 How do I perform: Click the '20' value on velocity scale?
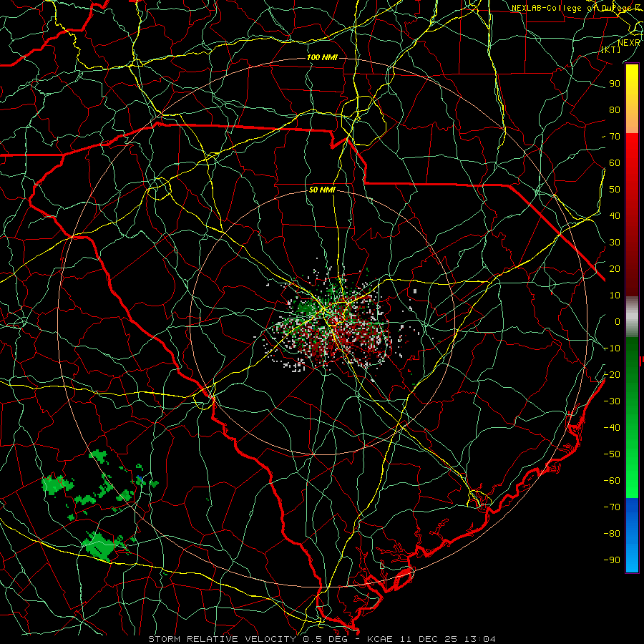tap(615, 268)
